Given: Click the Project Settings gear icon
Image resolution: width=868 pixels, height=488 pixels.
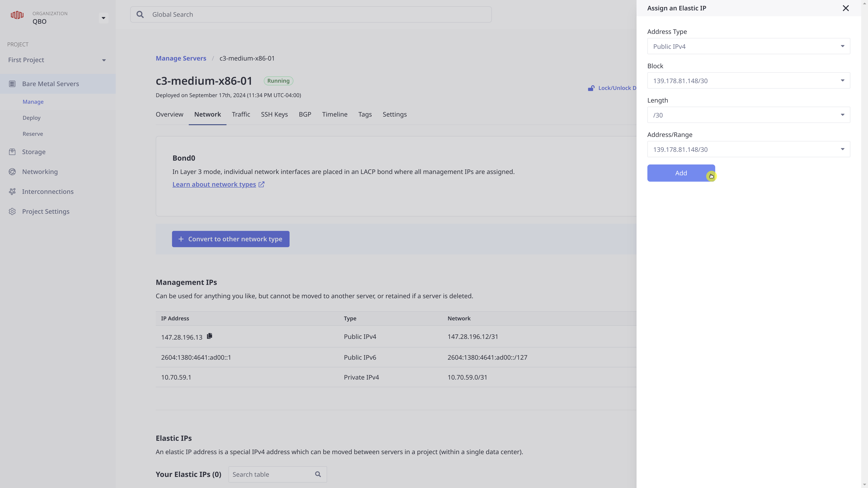Looking at the screenshot, I should click(12, 211).
